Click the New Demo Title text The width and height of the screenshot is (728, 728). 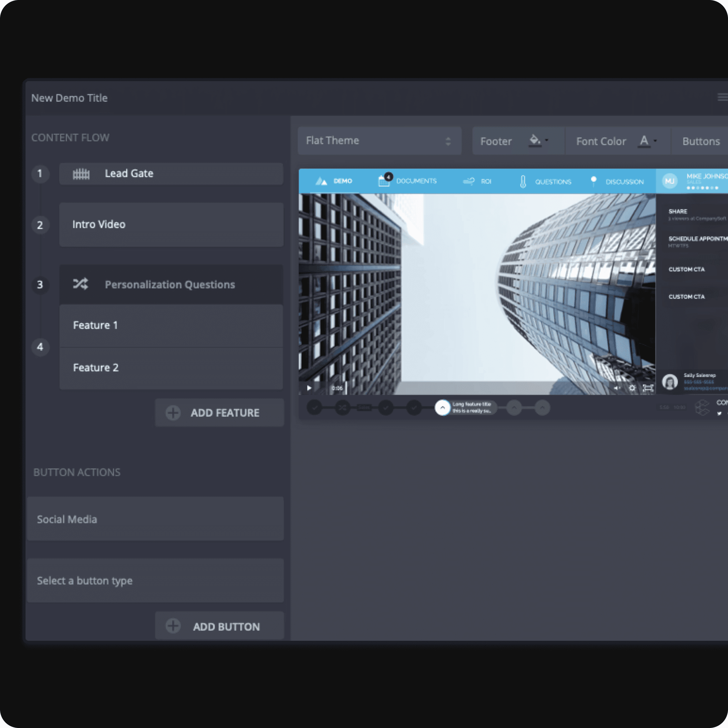click(69, 98)
